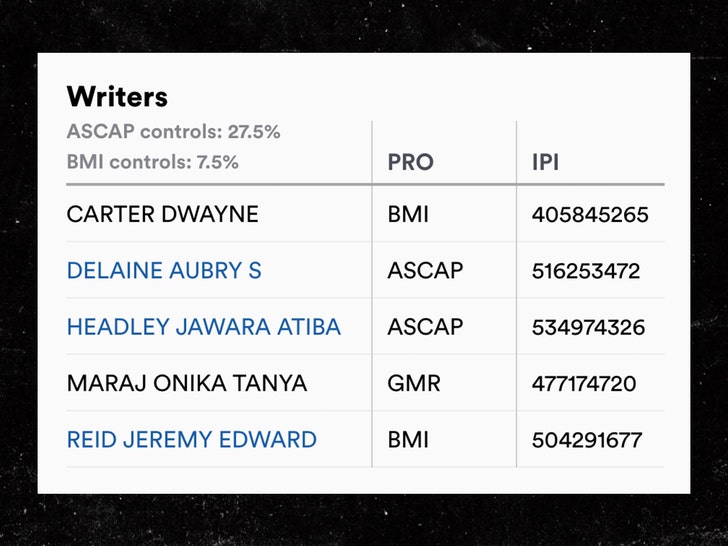Click the PRO column header
Viewport: 728px width, 546px height.
(x=410, y=162)
